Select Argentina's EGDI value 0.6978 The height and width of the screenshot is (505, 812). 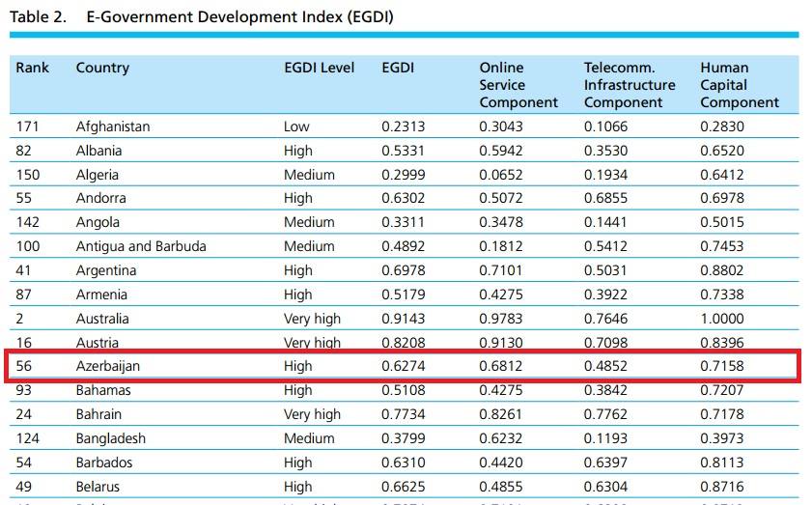[403, 270]
